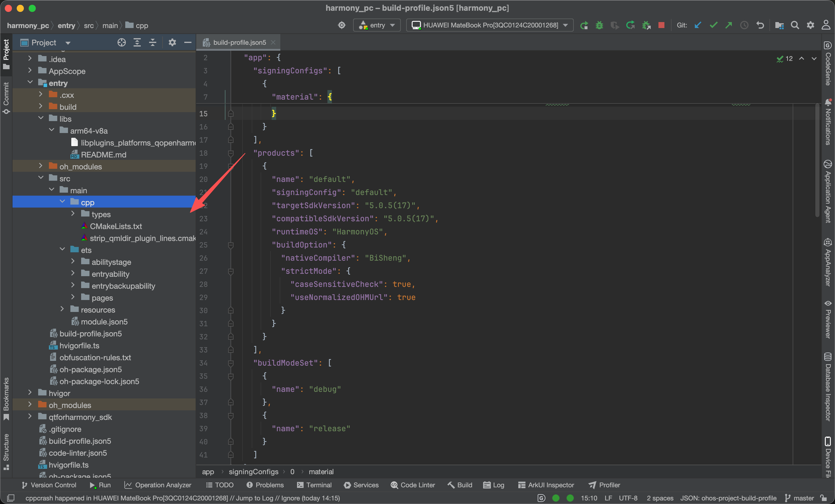Toggle fold at line 34 buildModeSet

tap(231, 363)
